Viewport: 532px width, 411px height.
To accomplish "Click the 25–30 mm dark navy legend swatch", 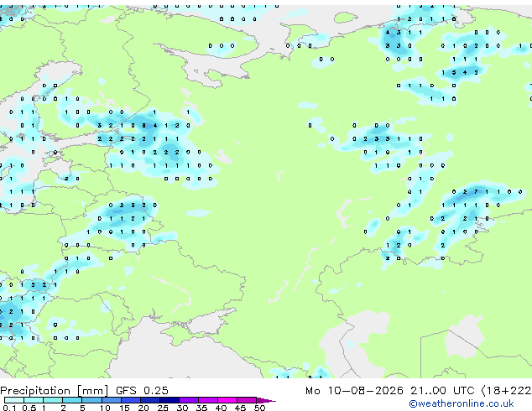I will [170, 400].
